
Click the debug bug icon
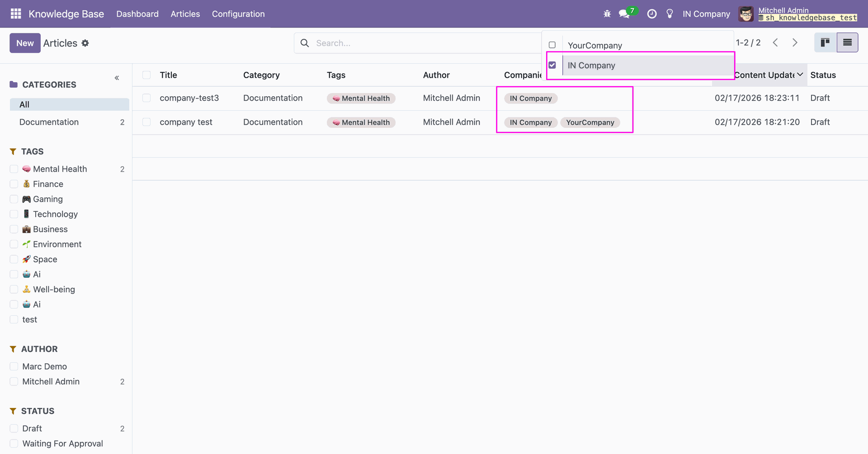pos(607,14)
